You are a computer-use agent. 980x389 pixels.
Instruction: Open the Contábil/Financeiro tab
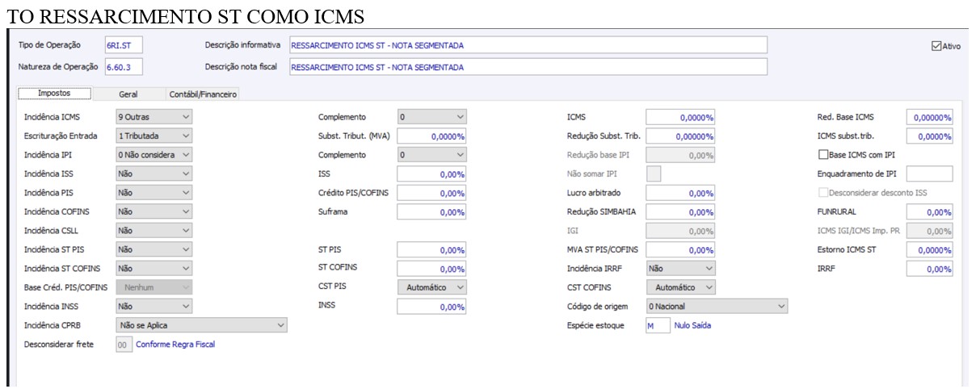[x=203, y=94]
